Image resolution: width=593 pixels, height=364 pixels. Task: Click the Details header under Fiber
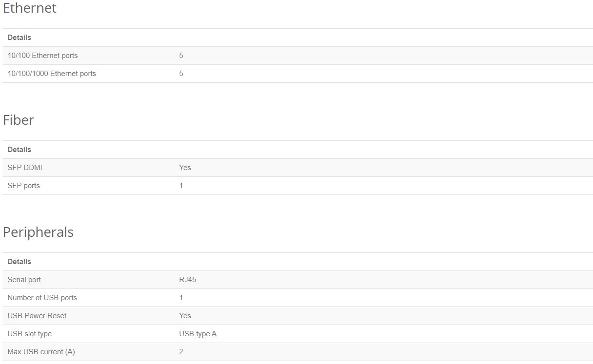20,150
